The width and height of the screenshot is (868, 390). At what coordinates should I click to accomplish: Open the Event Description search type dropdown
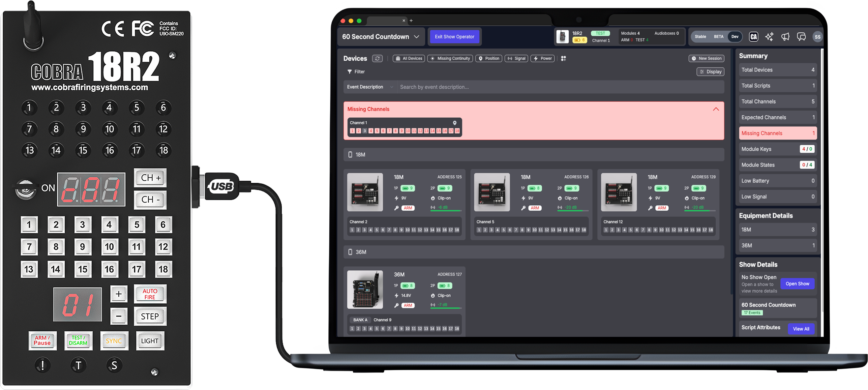[370, 87]
